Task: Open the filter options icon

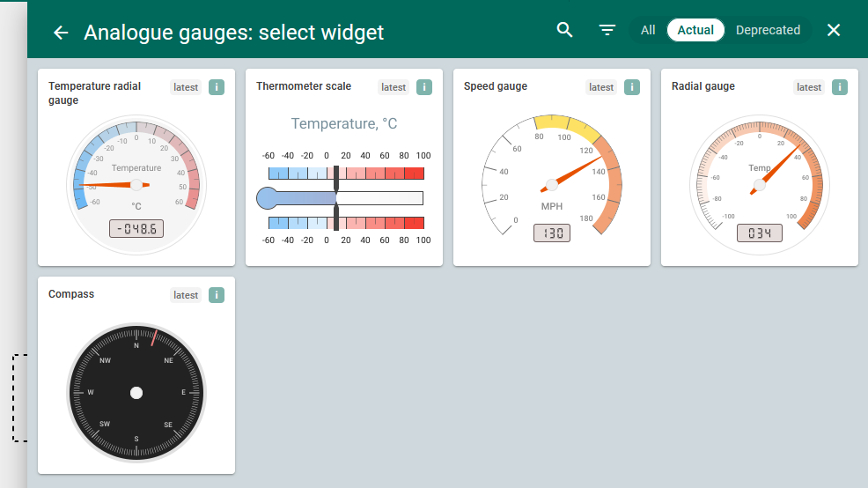Action: click(607, 30)
